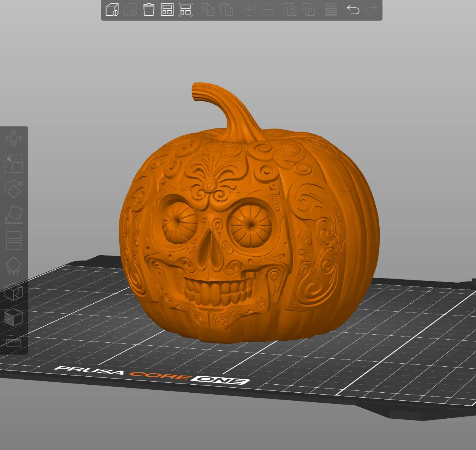Viewport: 476px width, 450px height.
Task: Split the model to parts
Action: click(308, 10)
